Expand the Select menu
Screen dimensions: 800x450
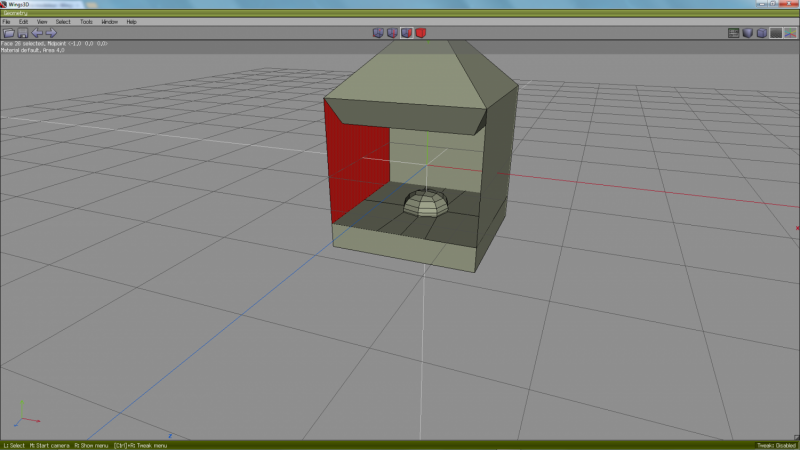63,21
